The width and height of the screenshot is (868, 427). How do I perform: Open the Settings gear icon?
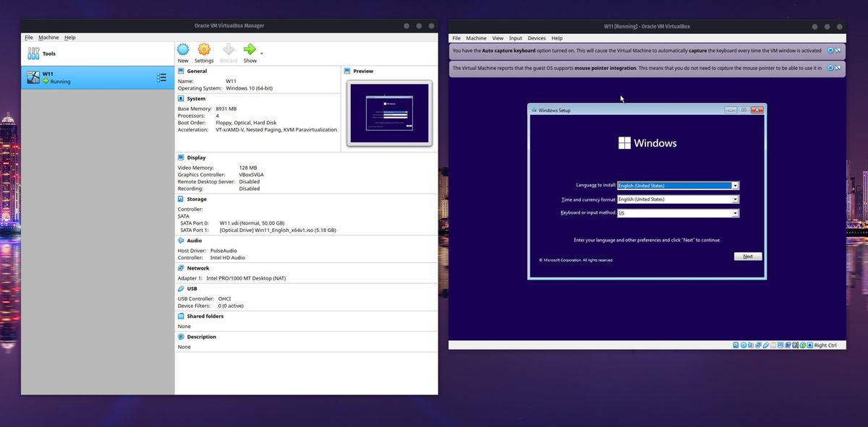tap(204, 49)
